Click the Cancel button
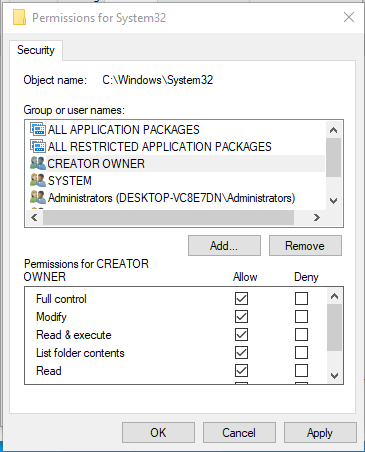The image size is (365, 452). point(239,432)
